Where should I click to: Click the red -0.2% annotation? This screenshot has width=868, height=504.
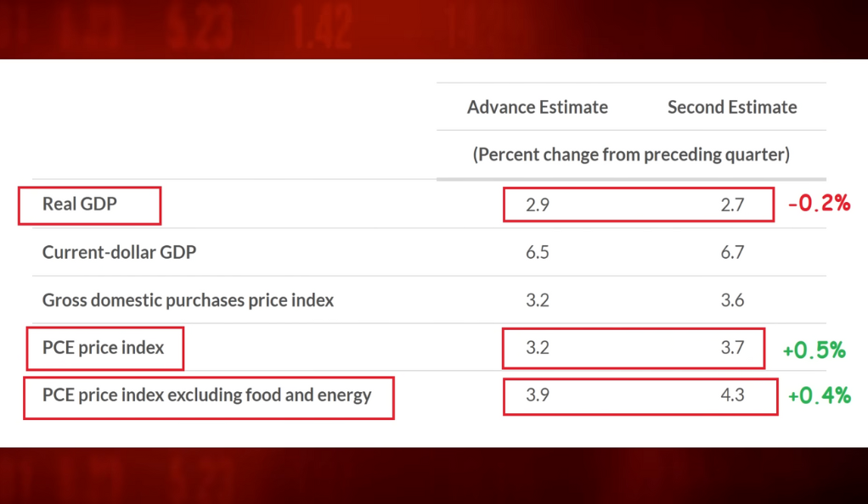coord(820,203)
